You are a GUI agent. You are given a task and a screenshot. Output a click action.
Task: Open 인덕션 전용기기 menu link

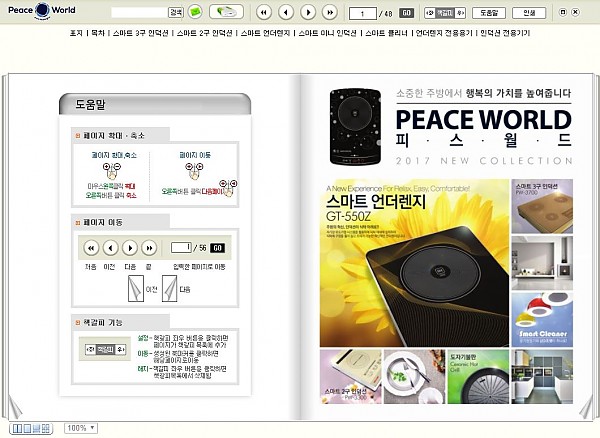click(x=505, y=33)
